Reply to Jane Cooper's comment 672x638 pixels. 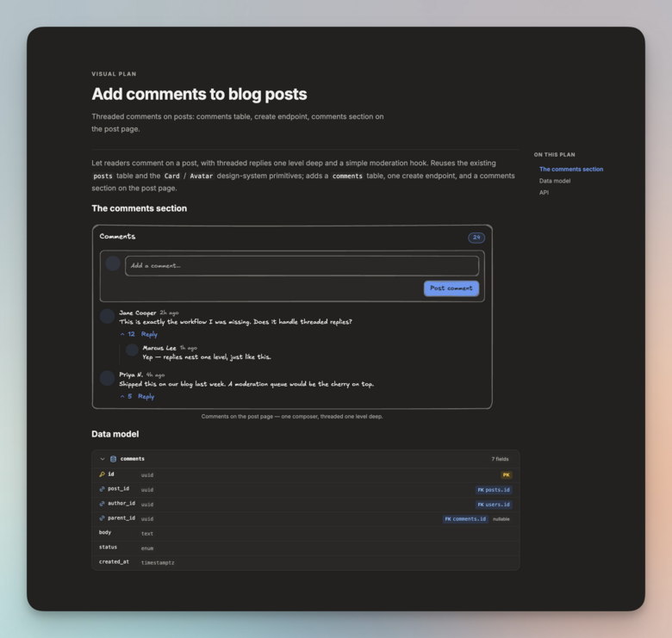(149, 334)
